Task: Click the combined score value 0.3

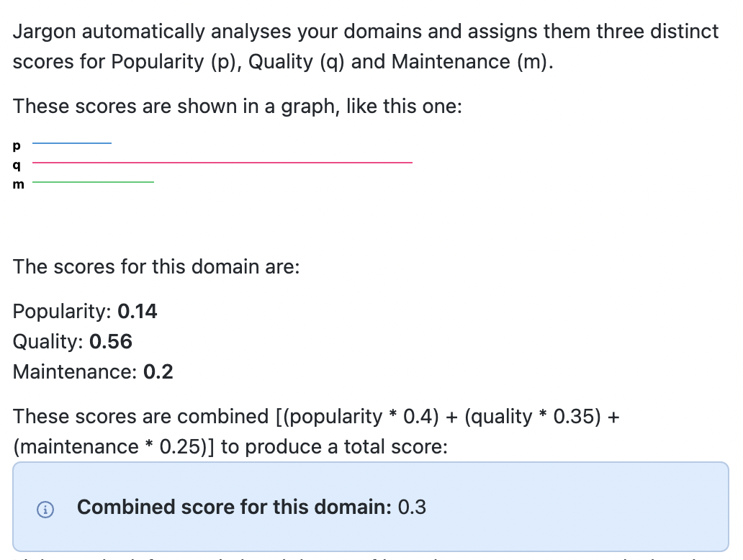Action: click(x=412, y=507)
